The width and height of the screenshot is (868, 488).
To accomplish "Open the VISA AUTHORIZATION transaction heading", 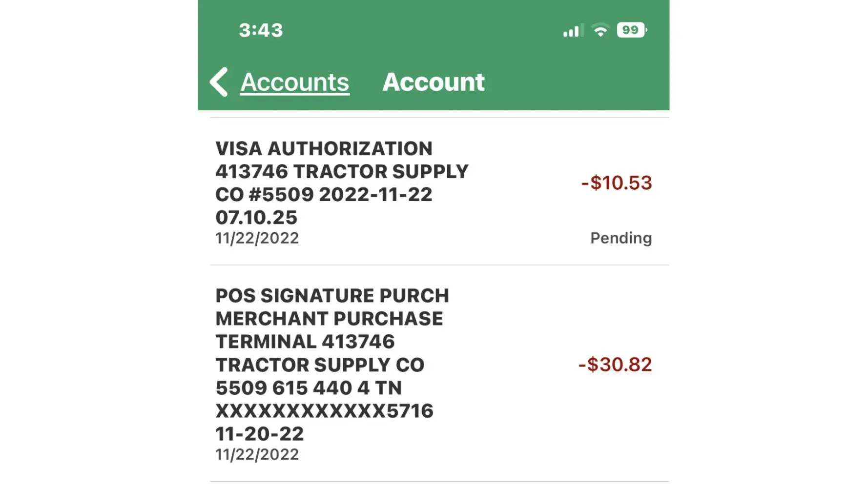I will click(324, 148).
